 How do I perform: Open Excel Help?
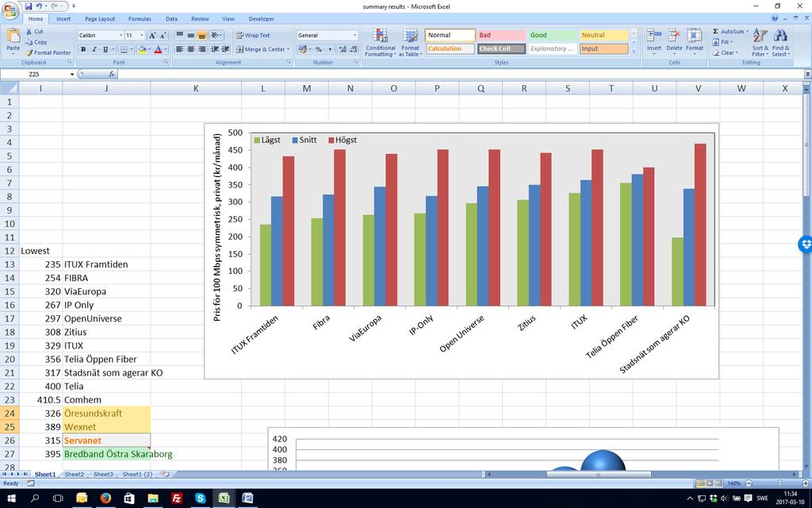(x=776, y=19)
